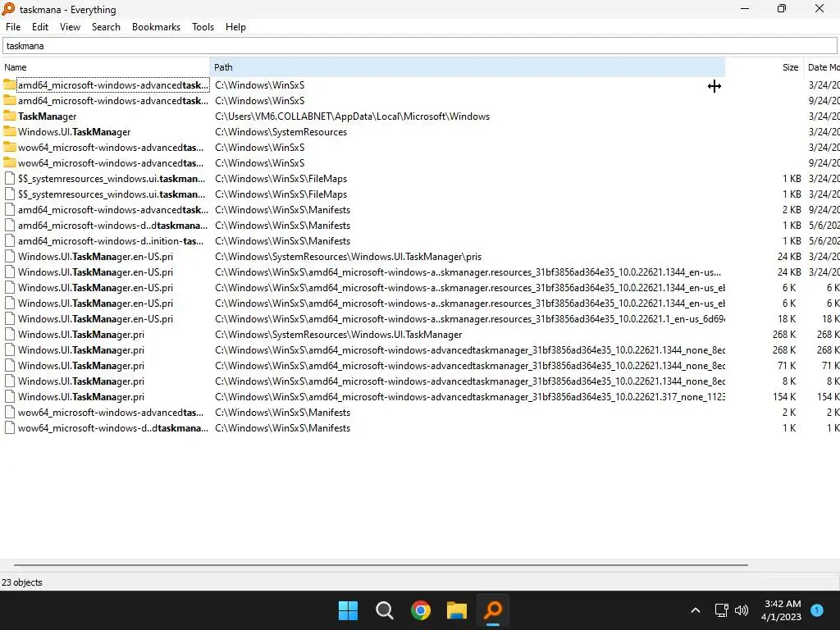Click the 18 K size value
840x630 pixels.
click(787, 319)
